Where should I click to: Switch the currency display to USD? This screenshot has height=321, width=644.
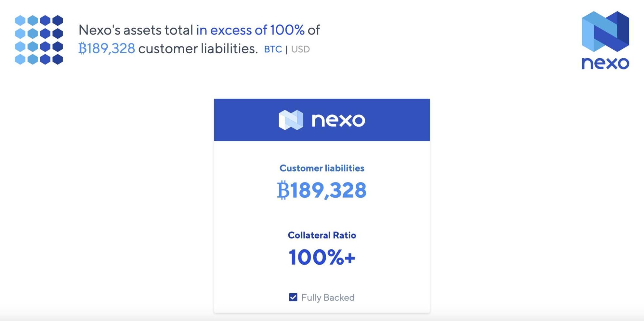click(x=301, y=49)
